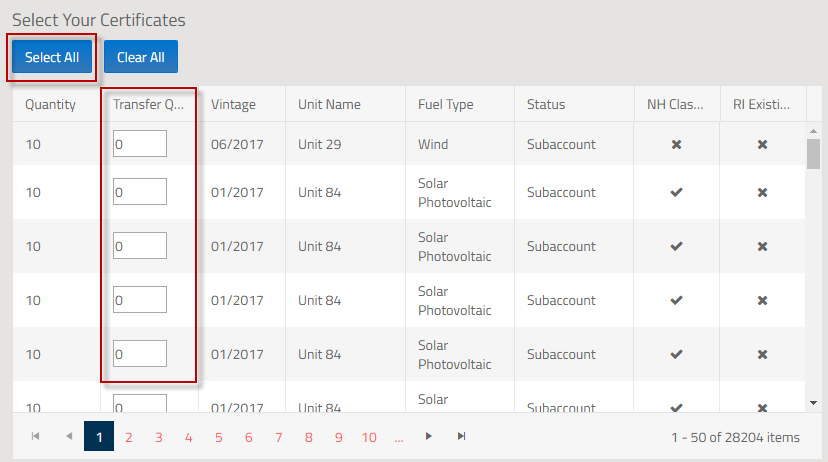Go to next page arrow icon
The width and height of the screenshot is (828, 462).
429,437
